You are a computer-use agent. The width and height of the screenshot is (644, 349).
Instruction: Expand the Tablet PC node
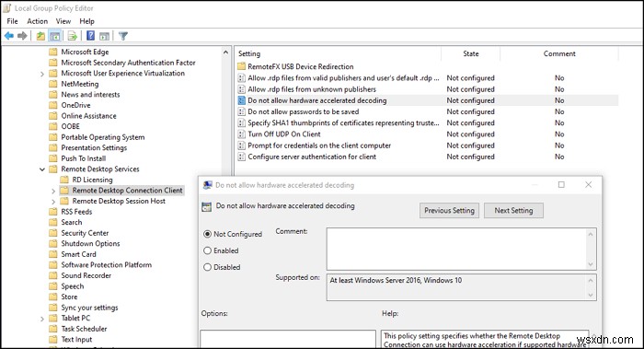(42, 319)
